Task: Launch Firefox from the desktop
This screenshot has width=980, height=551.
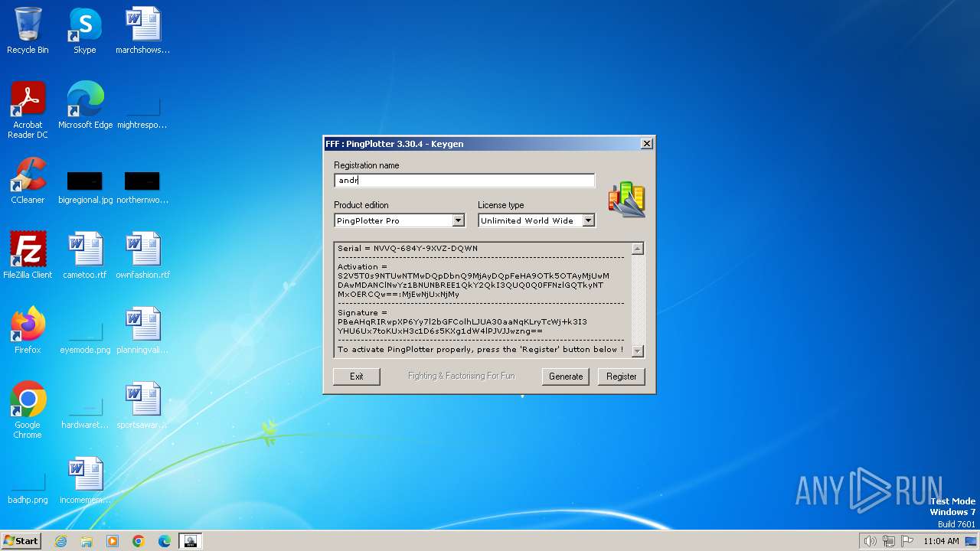Action: click(x=28, y=331)
